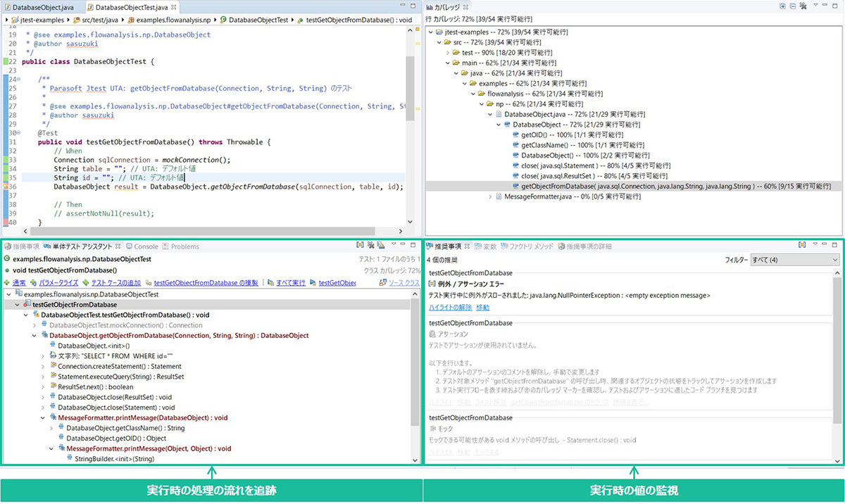The image size is (845, 504).
Task: Switch to the DatabaseObject.java editor tab
Action: [39, 6]
